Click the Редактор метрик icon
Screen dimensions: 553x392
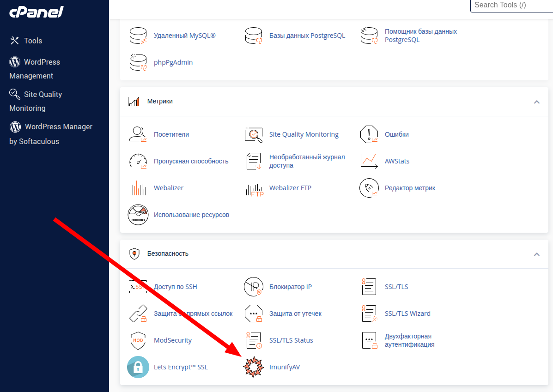369,188
